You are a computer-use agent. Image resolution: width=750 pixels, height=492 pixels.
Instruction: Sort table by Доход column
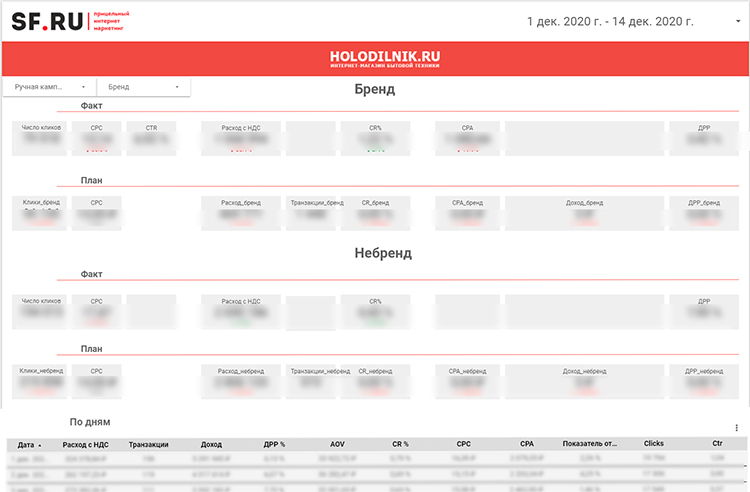[x=211, y=445]
